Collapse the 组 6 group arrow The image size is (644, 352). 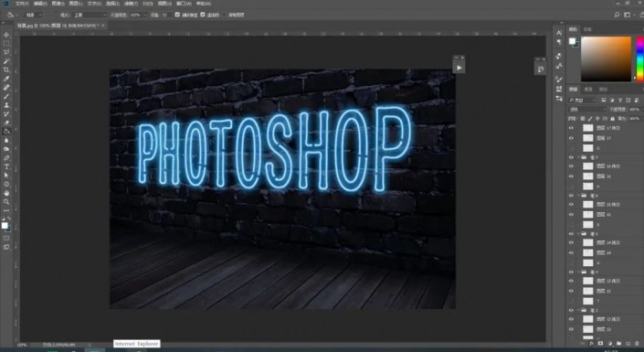pyautogui.click(x=579, y=196)
